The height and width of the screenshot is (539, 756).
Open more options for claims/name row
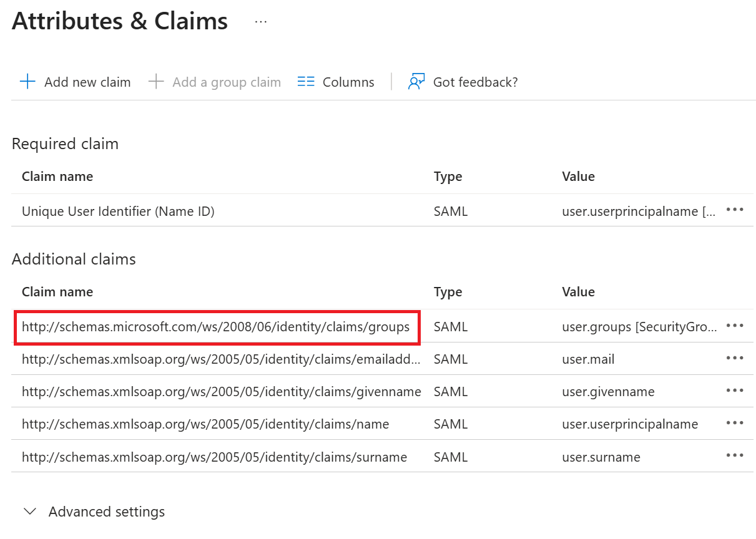(735, 423)
